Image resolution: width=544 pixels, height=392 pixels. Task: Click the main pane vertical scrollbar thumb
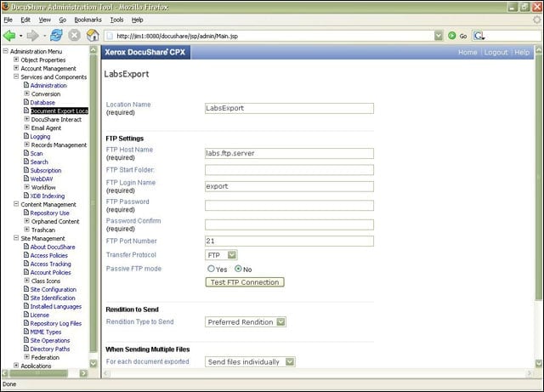pyautogui.click(x=539, y=176)
